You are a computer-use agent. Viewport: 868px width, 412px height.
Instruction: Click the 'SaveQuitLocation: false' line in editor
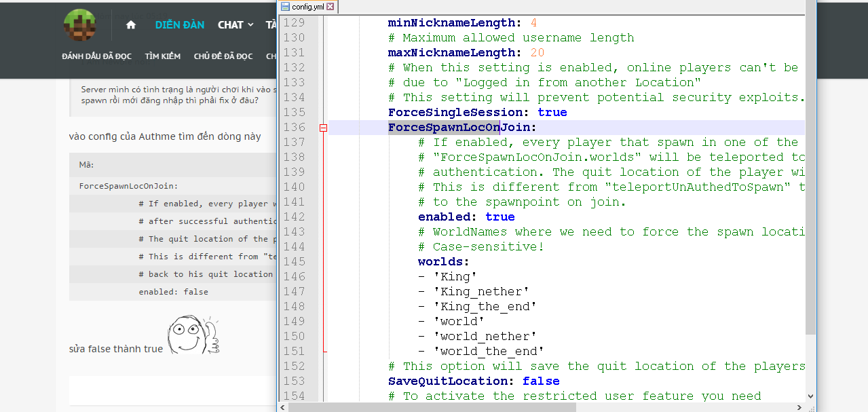point(473,381)
